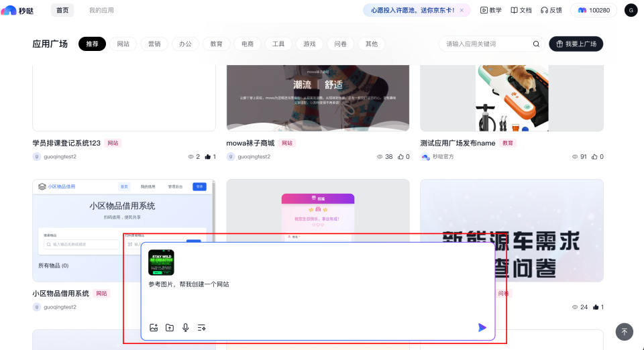This screenshot has height=350, width=644.
Task: Open the 测试应用广场发布name thumbnail
Action: (512, 98)
